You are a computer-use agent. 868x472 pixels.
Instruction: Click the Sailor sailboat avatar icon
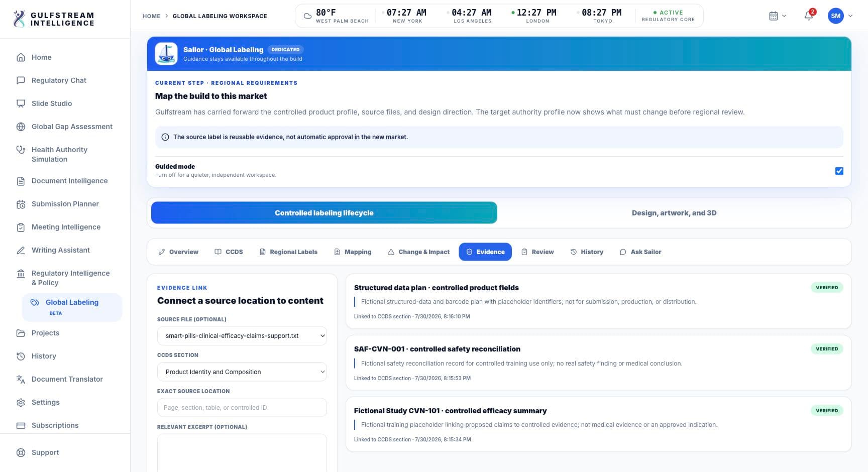[x=166, y=54]
